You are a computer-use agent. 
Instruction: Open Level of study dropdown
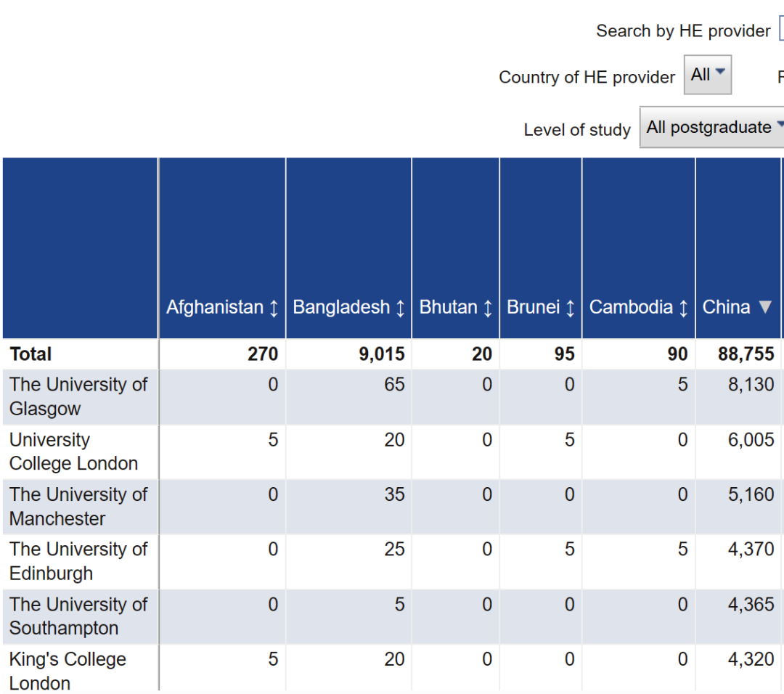point(712,128)
